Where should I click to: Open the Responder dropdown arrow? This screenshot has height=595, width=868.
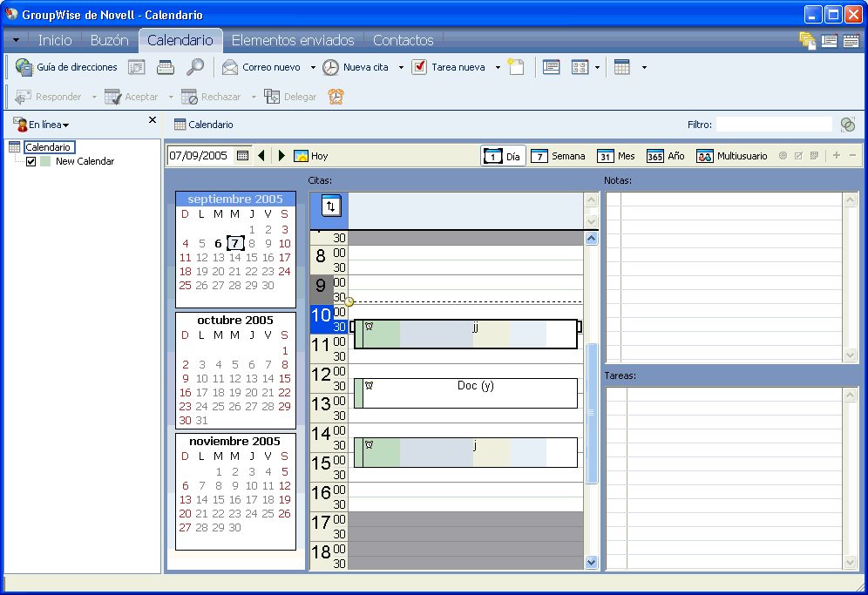click(x=94, y=98)
